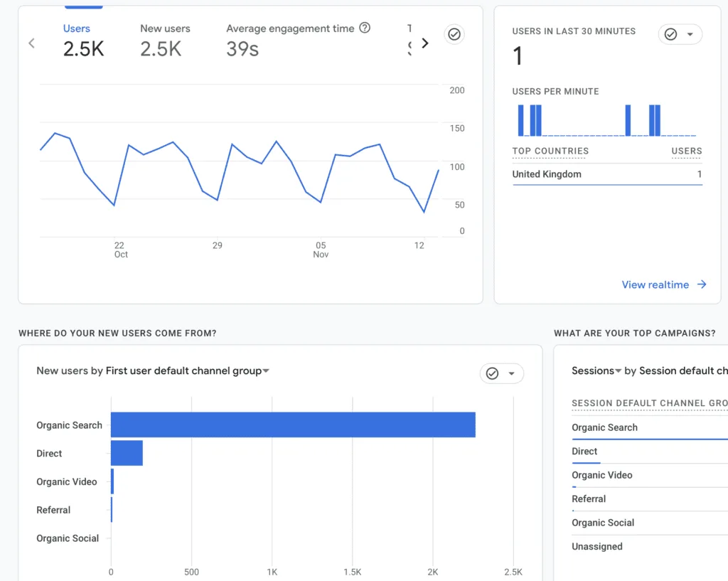Click TOP COUNTRIES column header

coord(550,151)
